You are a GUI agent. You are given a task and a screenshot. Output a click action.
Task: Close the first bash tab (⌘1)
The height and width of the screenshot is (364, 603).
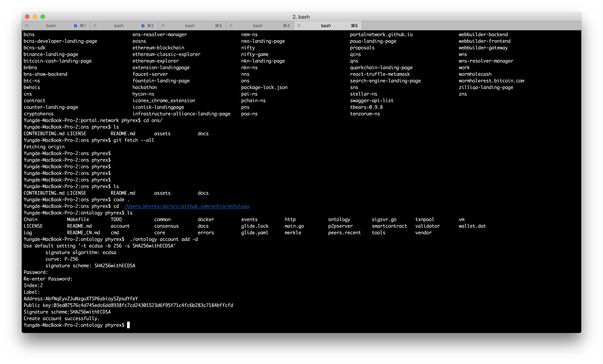[x=27, y=26]
